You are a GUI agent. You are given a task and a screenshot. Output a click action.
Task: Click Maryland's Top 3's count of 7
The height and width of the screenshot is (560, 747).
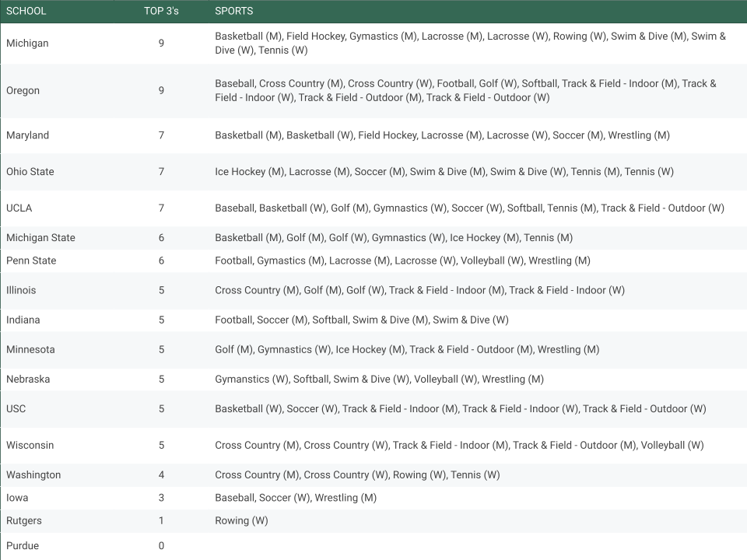pyautogui.click(x=161, y=135)
